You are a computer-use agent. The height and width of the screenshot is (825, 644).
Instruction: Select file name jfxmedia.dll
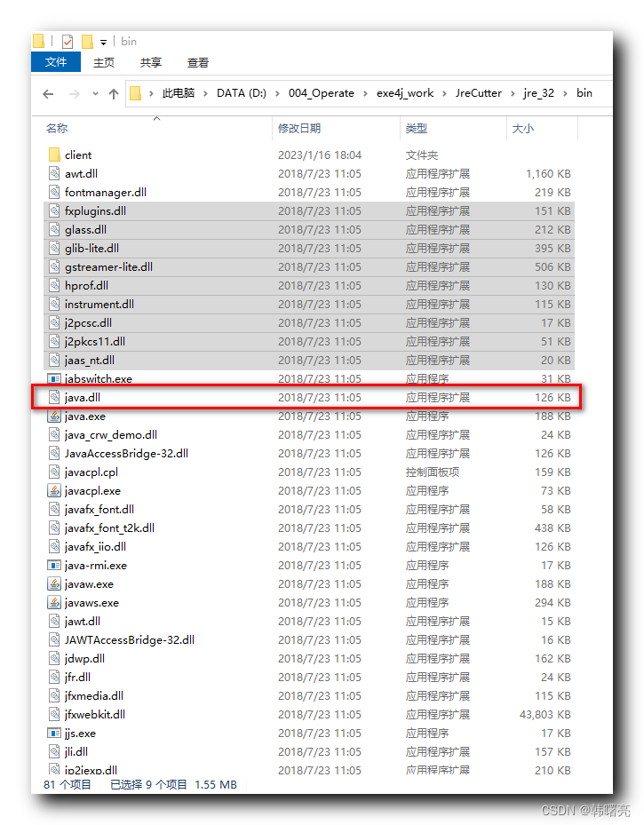coord(93,695)
